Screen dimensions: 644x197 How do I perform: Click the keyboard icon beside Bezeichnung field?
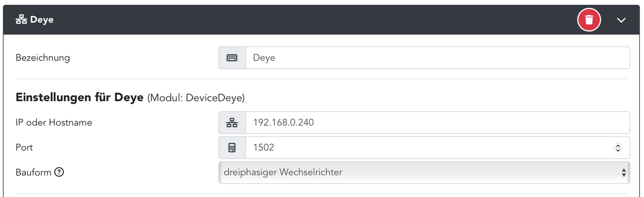click(232, 58)
